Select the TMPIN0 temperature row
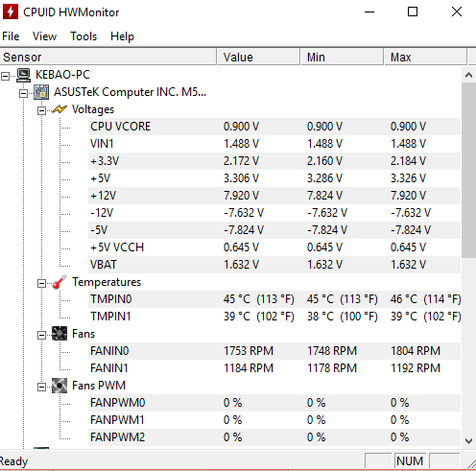The image size is (476, 471). tap(274, 299)
